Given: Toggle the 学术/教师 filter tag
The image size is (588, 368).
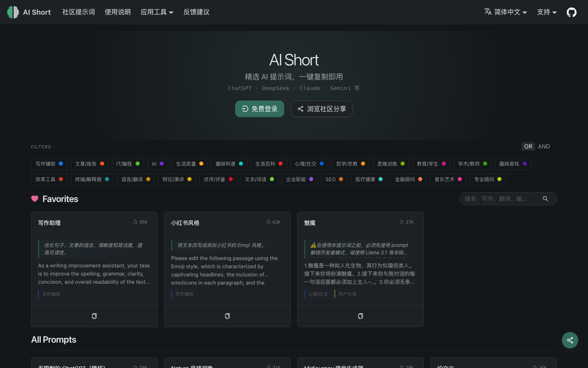Looking at the screenshot, I should (x=472, y=164).
